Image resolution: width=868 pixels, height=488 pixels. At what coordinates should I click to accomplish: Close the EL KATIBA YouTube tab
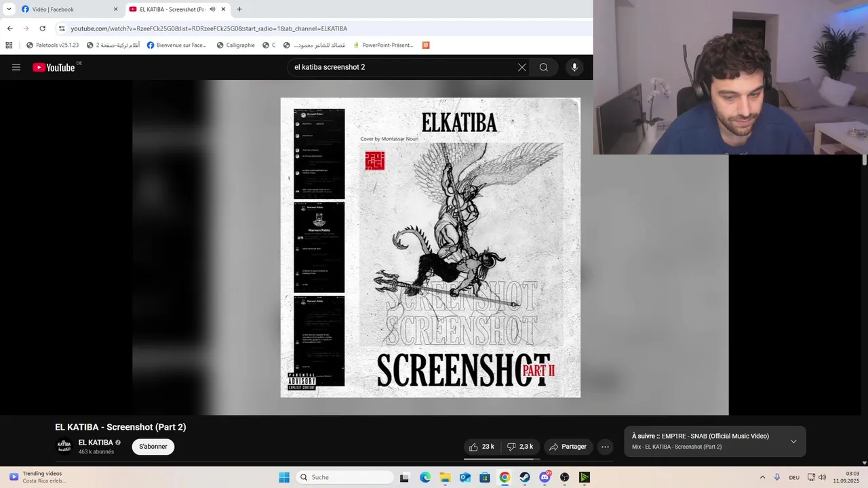223,9
